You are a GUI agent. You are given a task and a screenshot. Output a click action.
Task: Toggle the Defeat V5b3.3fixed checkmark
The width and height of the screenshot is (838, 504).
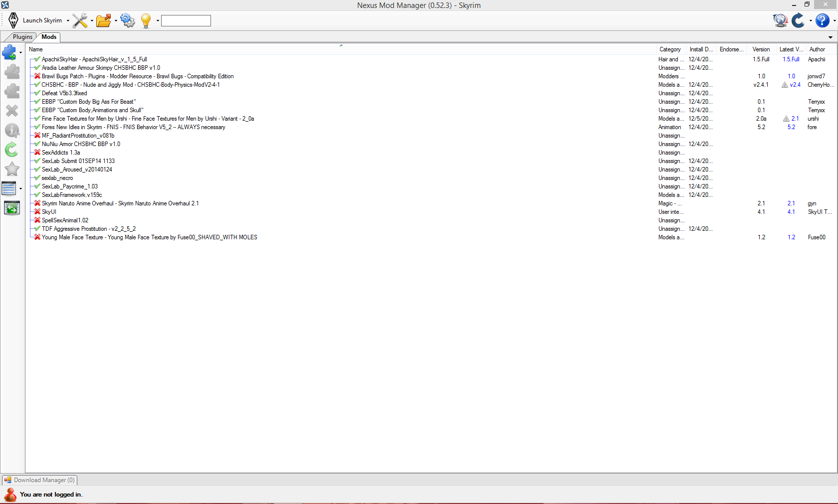[37, 93]
